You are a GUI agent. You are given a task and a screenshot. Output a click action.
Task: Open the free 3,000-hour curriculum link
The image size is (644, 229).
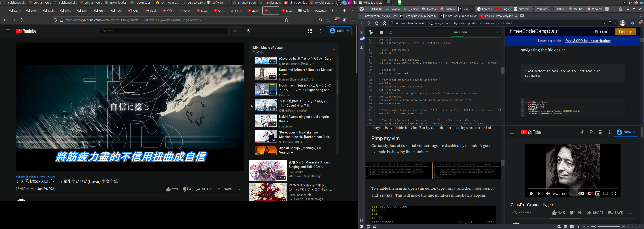pos(588,41)
